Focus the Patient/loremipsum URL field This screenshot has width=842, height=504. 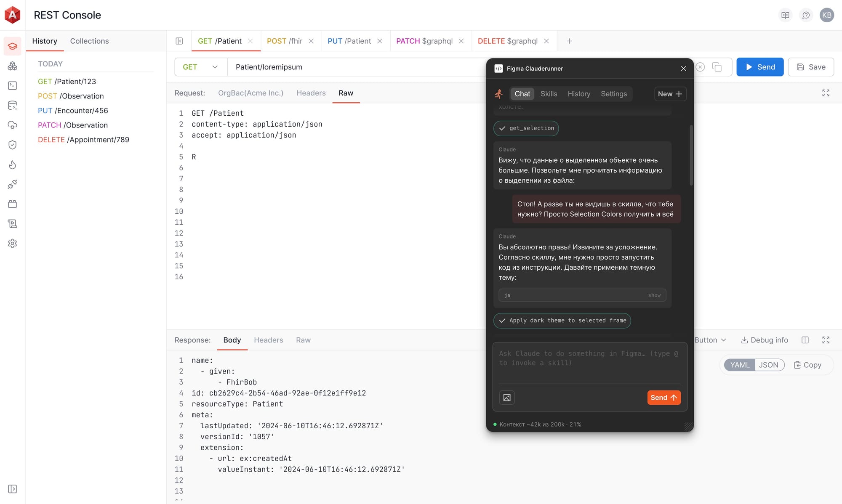tap(358, 67)
